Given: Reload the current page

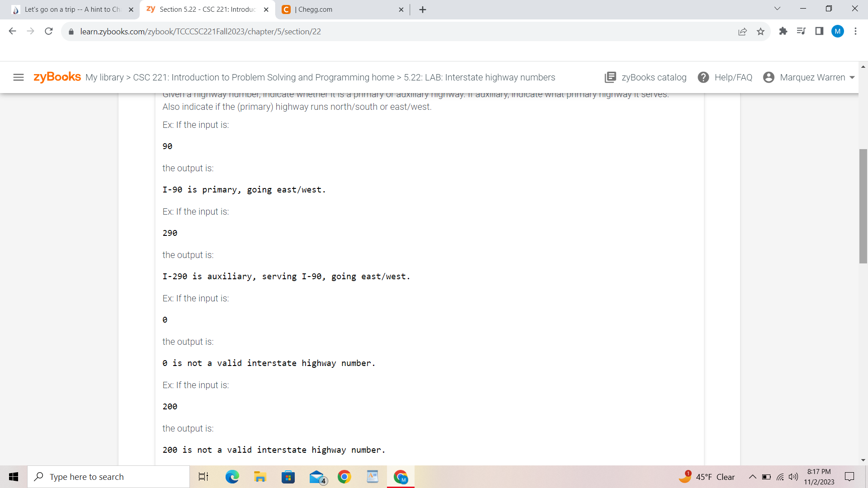Looking at the screenshot, I should point(49,31).
